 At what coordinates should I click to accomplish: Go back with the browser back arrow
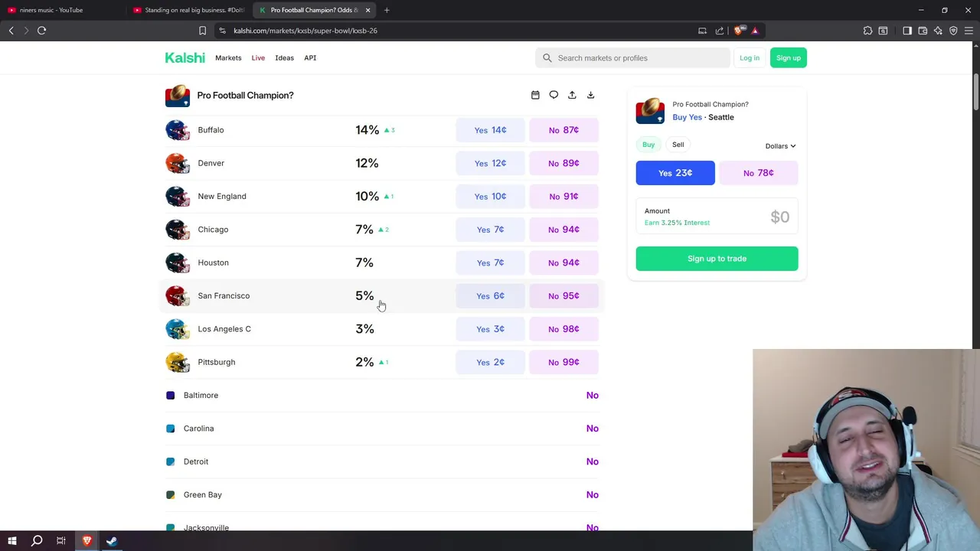[x=11, y=31]
